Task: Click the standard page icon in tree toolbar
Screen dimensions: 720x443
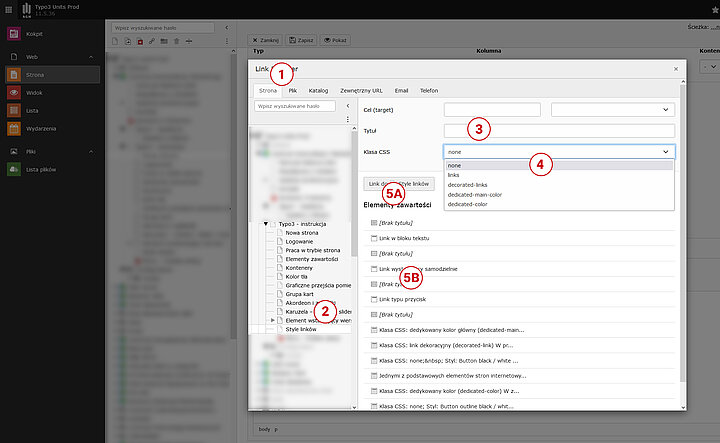Action: click(x=115, y=41)
